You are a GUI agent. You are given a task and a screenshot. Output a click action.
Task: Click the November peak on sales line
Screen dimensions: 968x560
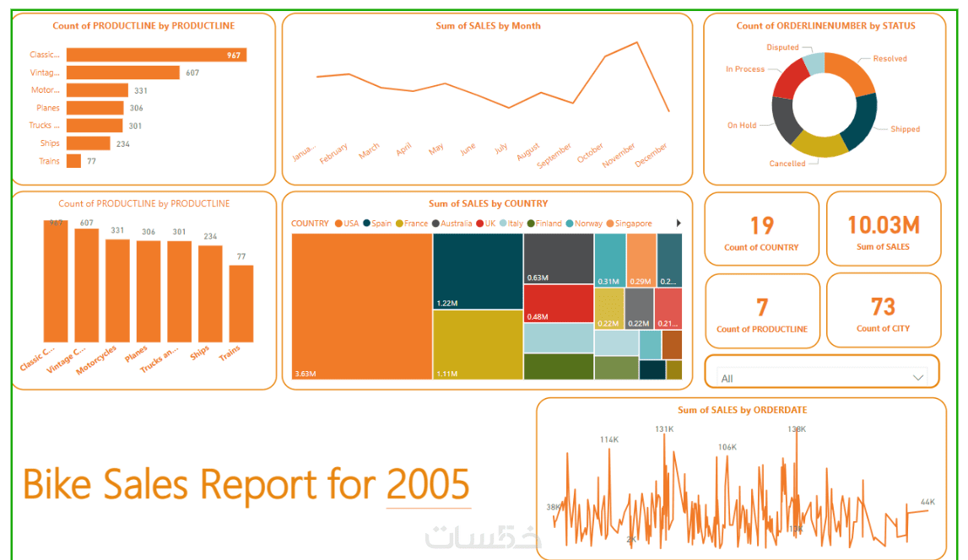click(x=637, y=42)
